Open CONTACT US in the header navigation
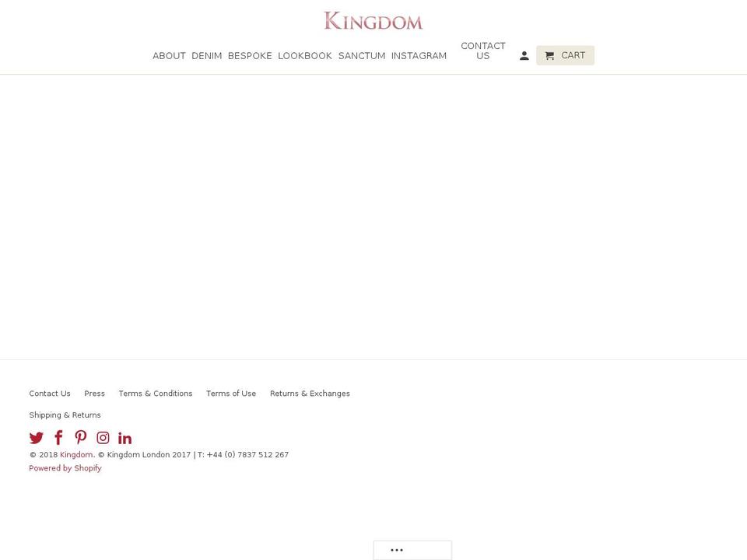The height and width of the screenshot is (560, 747). click(482, 51)
